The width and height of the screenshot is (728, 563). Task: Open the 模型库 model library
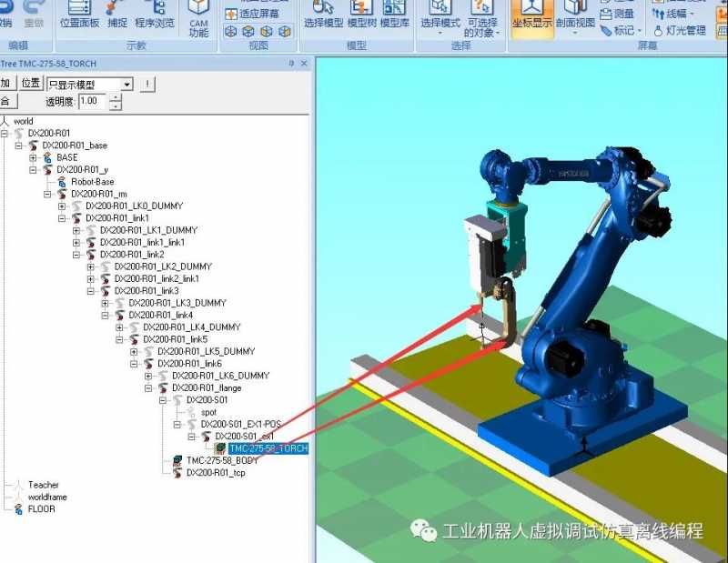(x=395, y=15)
